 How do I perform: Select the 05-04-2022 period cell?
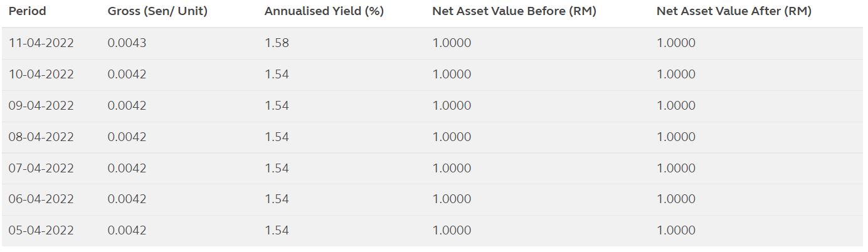tap(41, 231)
